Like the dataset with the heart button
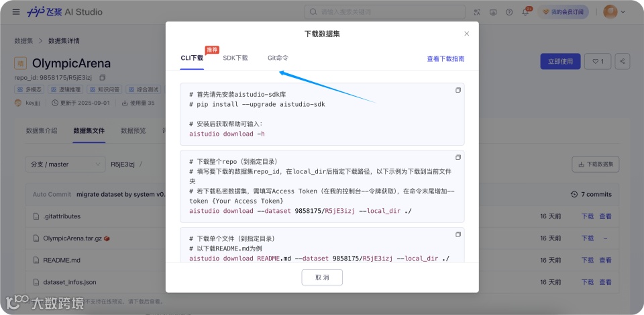Screen dimensions: 644x315 pyautogui.click(x=598, y=61)
